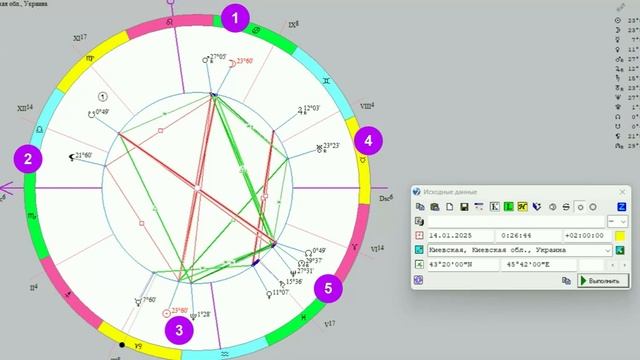Click the empty field after longitude
The image size is (640, 360).
click(x=591, y=264)
